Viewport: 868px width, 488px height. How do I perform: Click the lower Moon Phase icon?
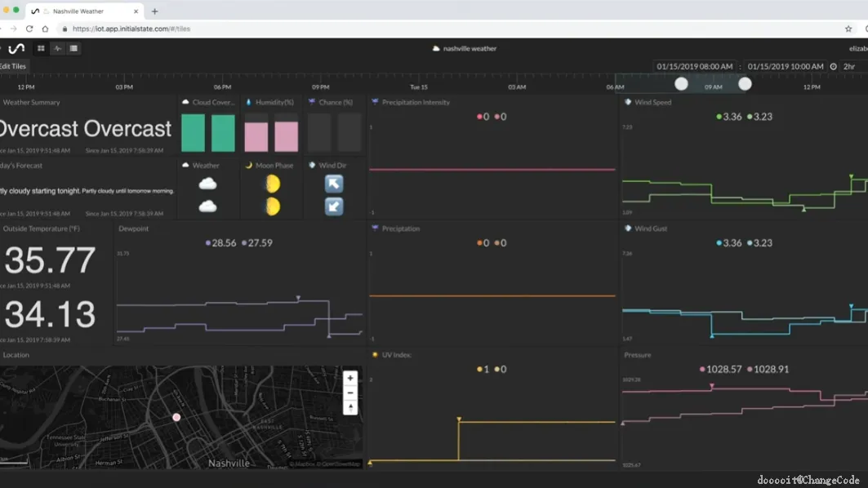[x=273, y=206]
